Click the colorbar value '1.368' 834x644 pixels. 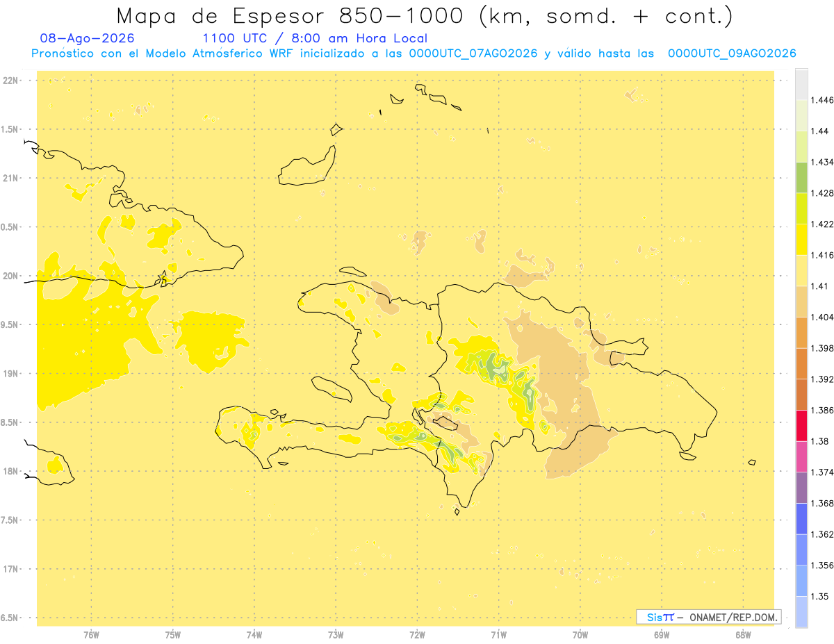coord(822,503)
